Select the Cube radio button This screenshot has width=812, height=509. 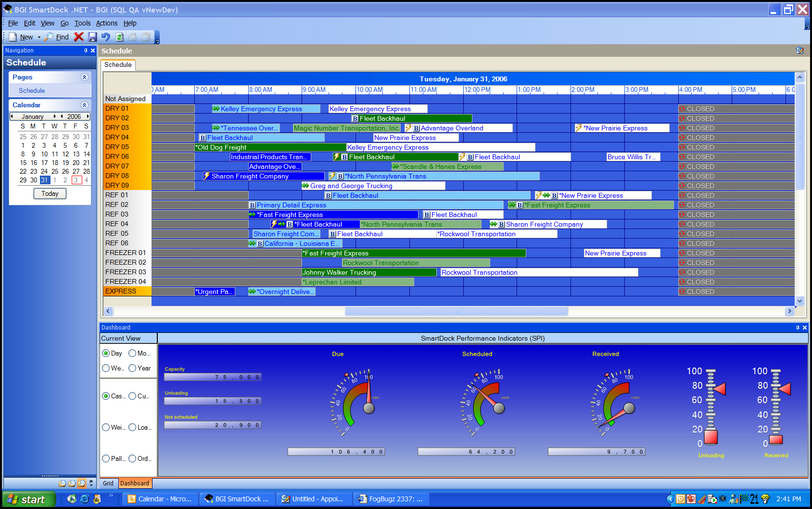pyautogui.click(x=132, y=396)
